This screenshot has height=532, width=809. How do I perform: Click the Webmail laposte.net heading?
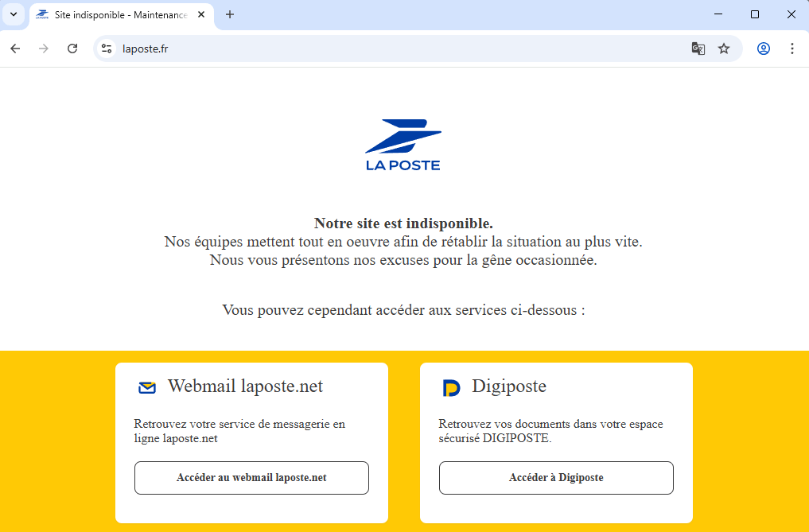245,386
